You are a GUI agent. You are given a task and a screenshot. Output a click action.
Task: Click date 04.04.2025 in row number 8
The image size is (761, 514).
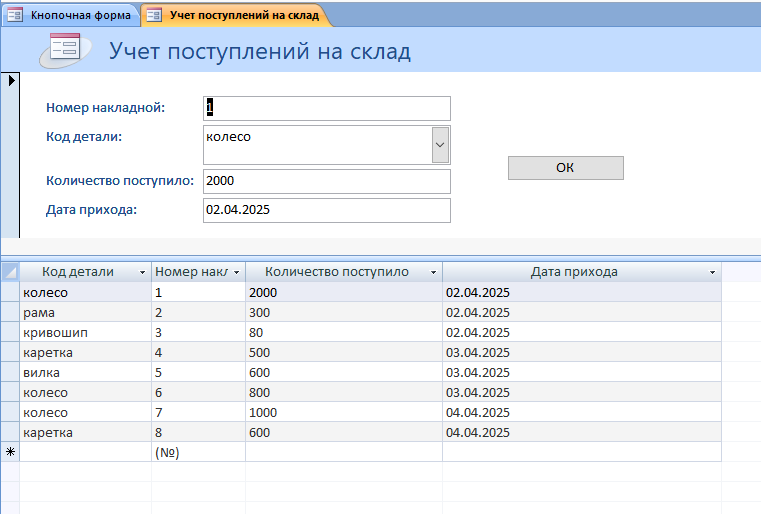[x=581, y=432]
